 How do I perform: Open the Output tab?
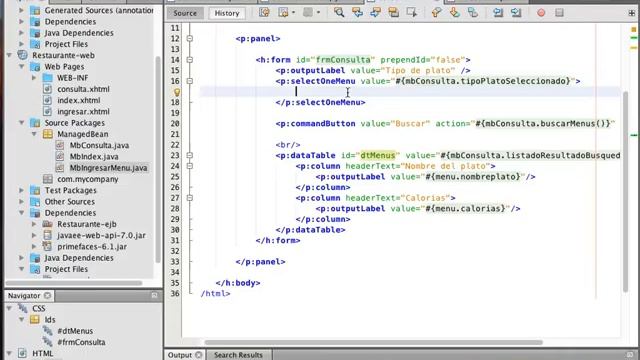(x=180, y=355)
